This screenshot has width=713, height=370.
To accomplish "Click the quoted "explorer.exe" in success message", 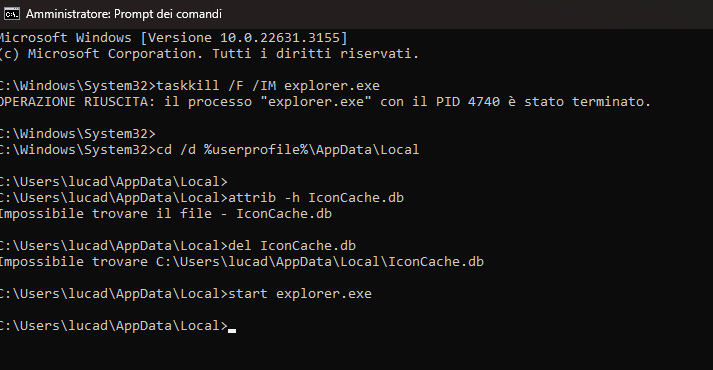I will pos(316,101).
